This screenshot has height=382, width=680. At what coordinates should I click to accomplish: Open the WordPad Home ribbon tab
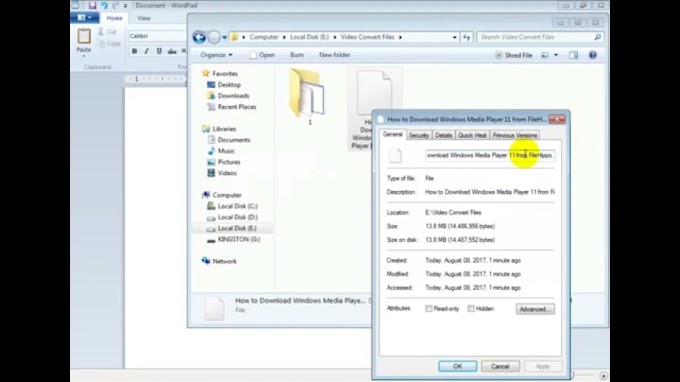point(114,18)
